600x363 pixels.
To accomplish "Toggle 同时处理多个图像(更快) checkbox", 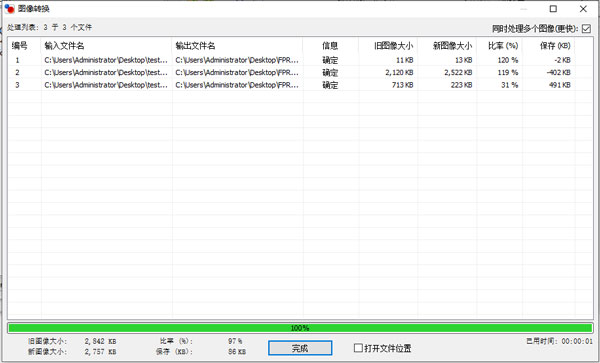I will pyautogui.click(x=586, y=29).
